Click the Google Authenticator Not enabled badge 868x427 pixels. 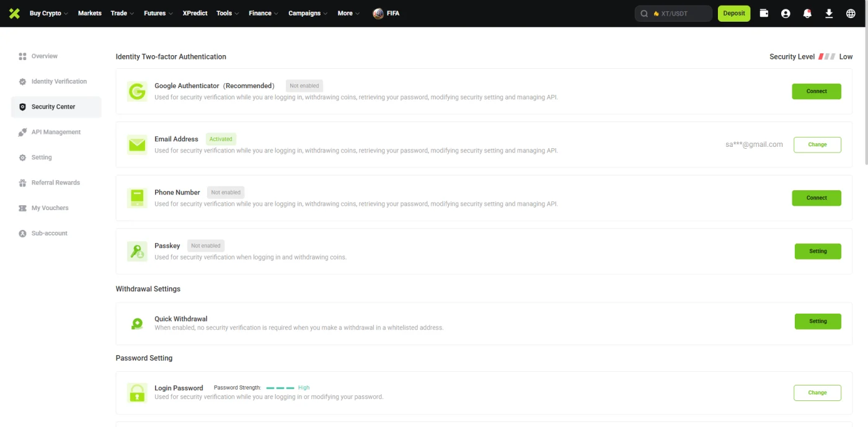point(304,86)
